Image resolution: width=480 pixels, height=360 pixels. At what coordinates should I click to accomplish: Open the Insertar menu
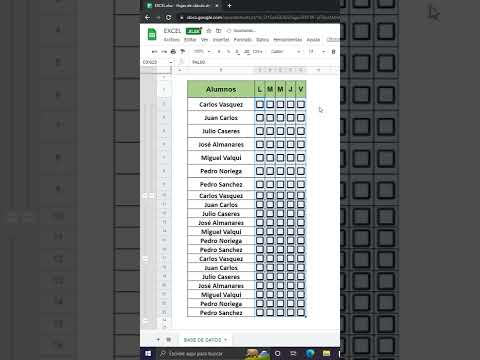221,40
